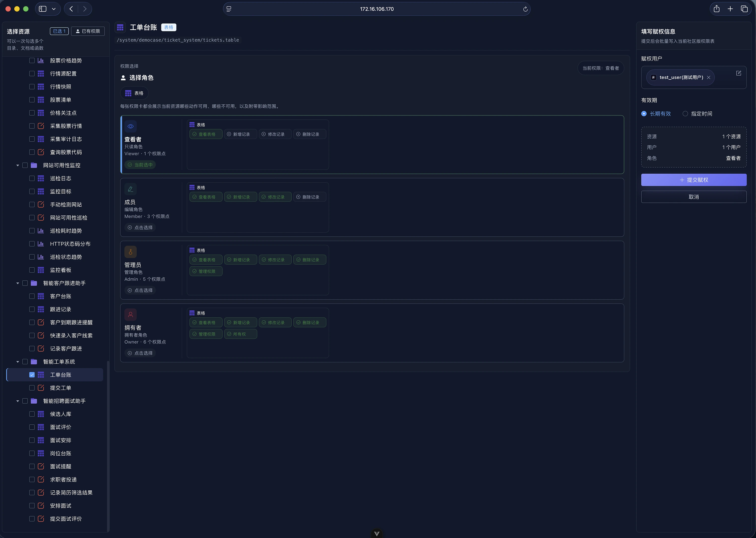
Task: Select the 查看者 role card eye icon
Action: click(131, 126)
